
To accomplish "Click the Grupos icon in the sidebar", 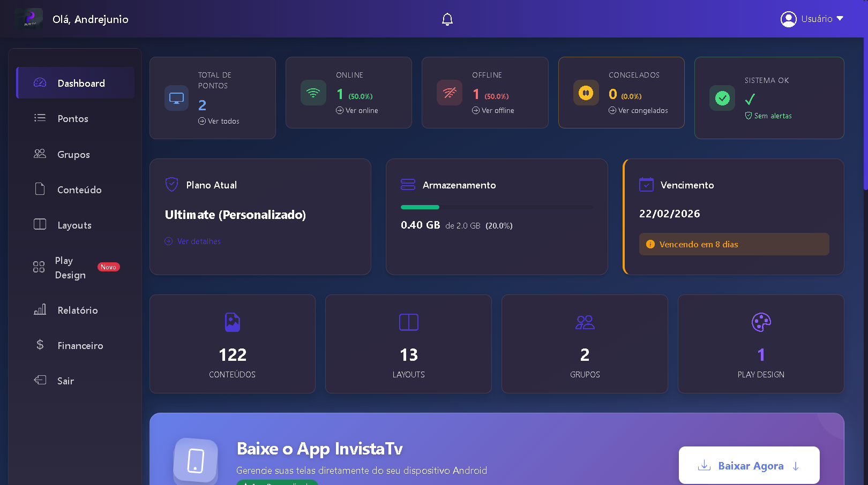I will (40, 154).
